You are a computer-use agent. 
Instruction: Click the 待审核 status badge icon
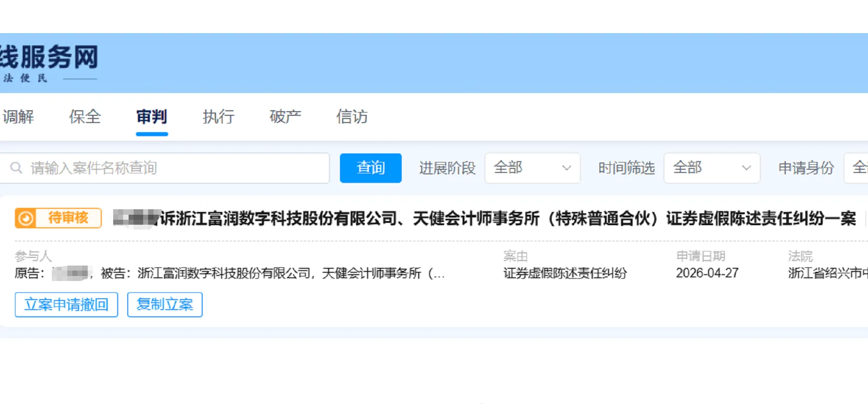pos(26,218)
